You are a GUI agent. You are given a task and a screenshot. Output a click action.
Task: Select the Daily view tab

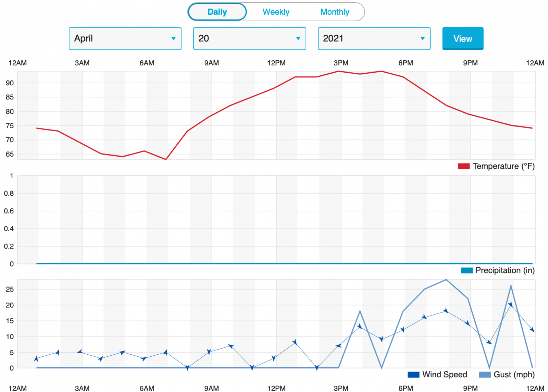click(x=217, y=12)
